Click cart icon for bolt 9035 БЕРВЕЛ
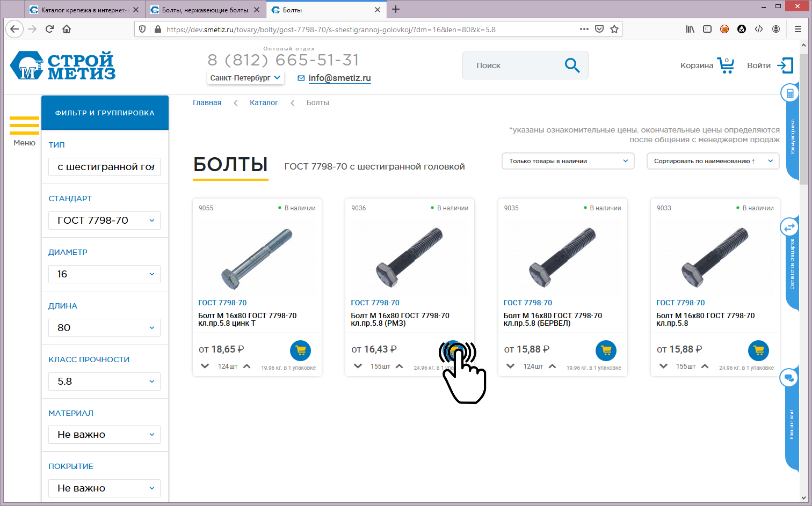The image size is (812, 506). pos(606,350)
